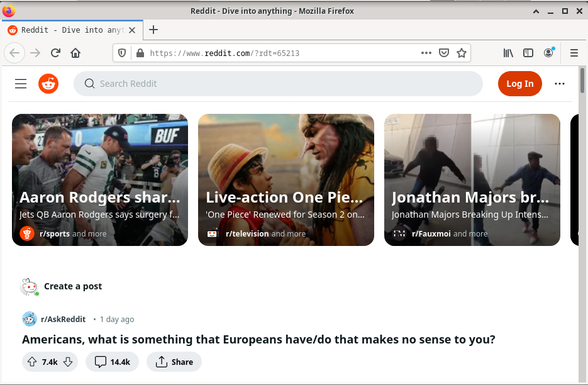Open the 14.4k comments button
The image size is (588, 385).
[x=112, y=362]
